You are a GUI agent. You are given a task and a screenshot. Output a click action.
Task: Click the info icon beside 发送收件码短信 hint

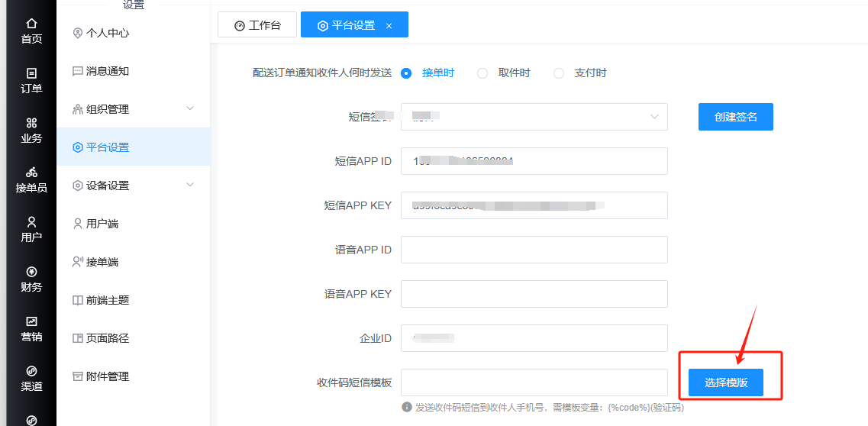tap(407, 407)
